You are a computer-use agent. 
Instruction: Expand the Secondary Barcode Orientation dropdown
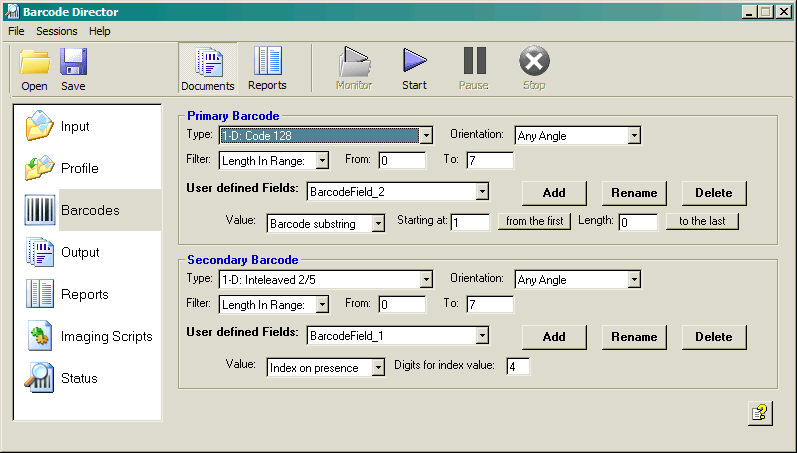coord(634,280)
